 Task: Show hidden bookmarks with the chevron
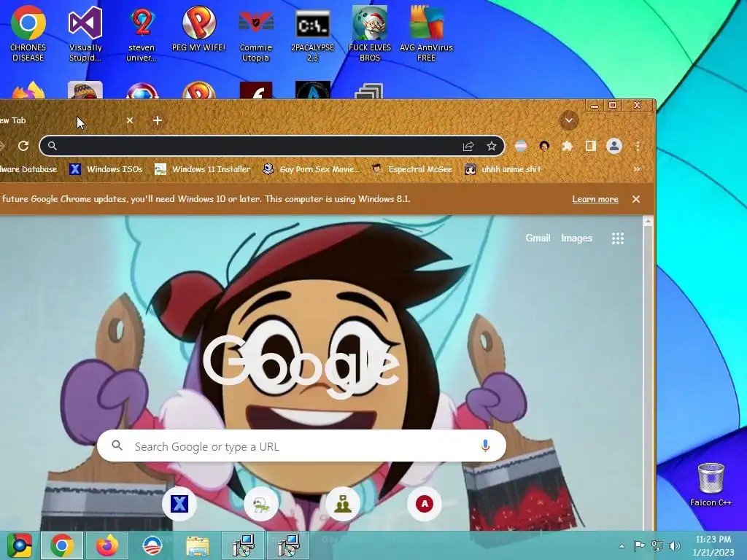click(x=636, y=169)
